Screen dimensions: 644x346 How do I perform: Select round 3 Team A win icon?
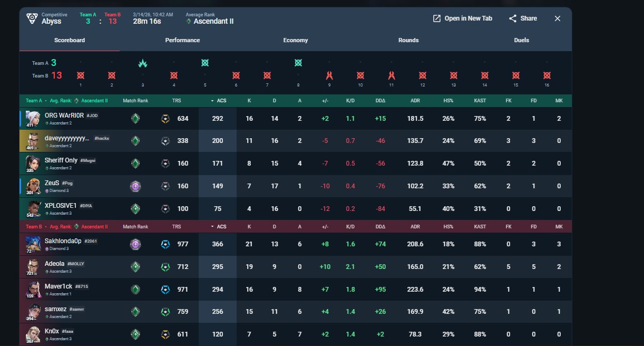point(143,63)
